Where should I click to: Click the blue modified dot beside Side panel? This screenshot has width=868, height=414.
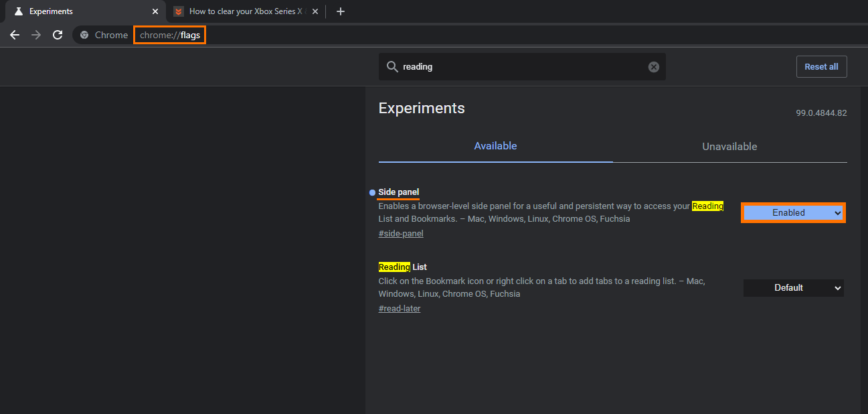click(372, 193)
